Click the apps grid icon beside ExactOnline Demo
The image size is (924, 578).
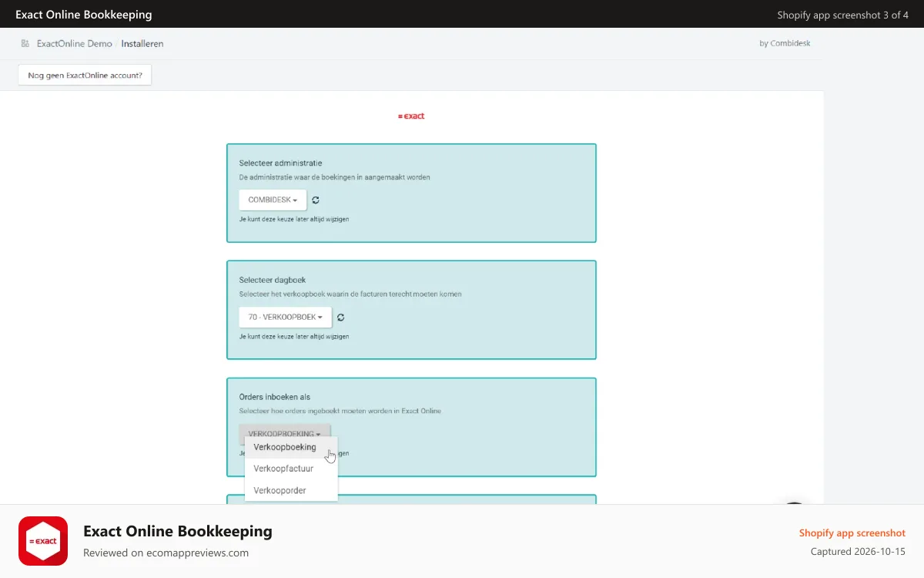25,43
